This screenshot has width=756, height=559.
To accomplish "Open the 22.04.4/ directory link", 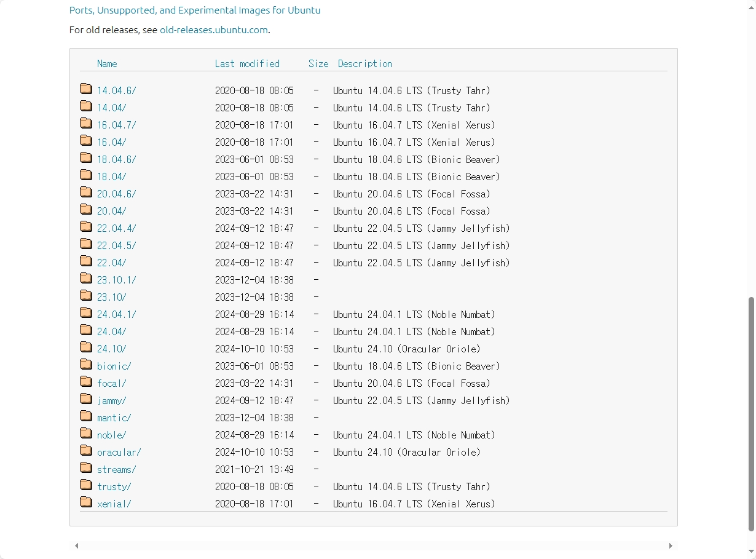I will [117, 228].
